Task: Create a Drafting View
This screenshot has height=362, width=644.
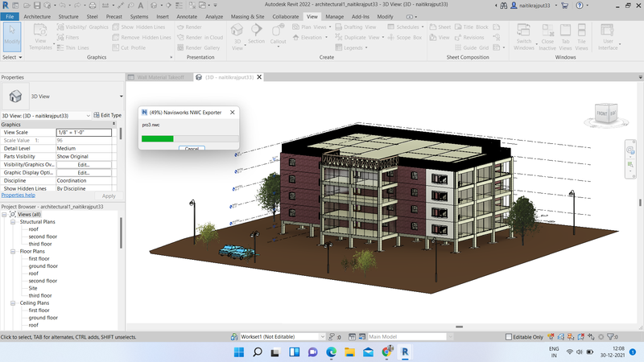Action: click(356, 27)
